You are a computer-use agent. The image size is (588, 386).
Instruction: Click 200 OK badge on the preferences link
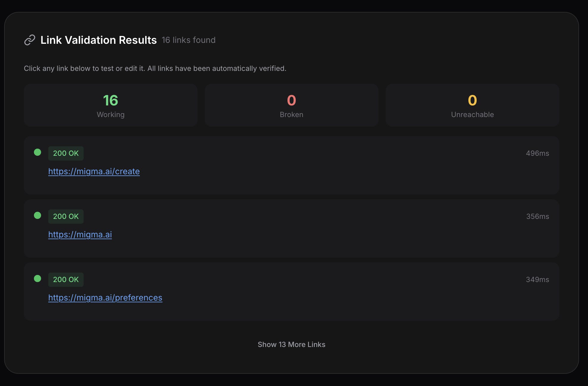(66, 280)
